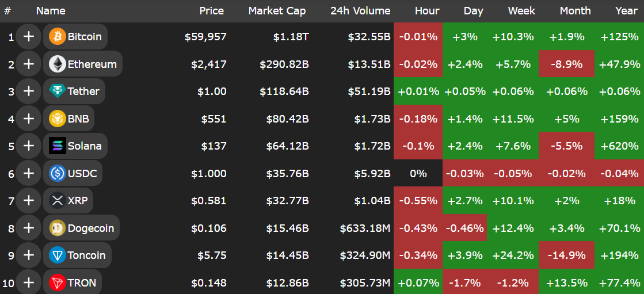This screenshot has width=644, height=294.
Task: Add Bitcoin with its plus button
Action: pos(28,37)
